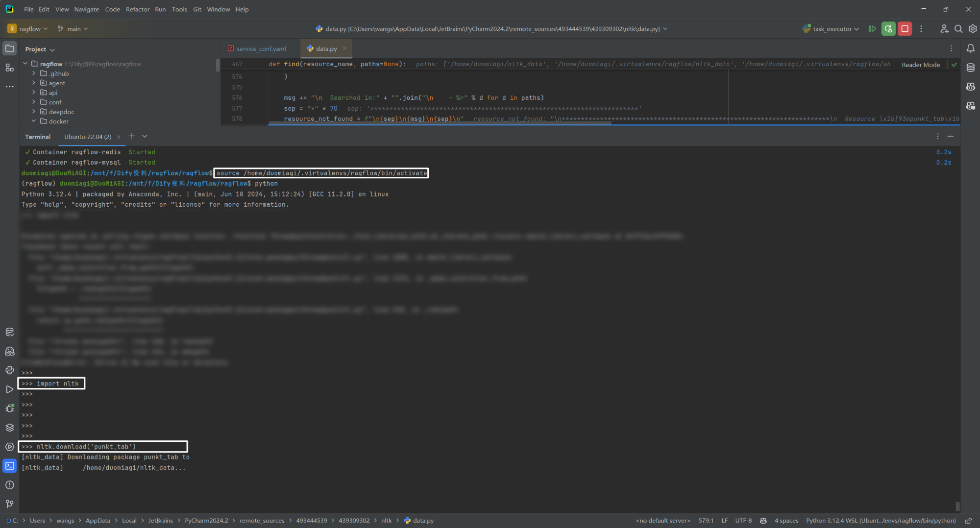980x528 pixels.
Task: Add a new terminal tab
Action: 132,136
